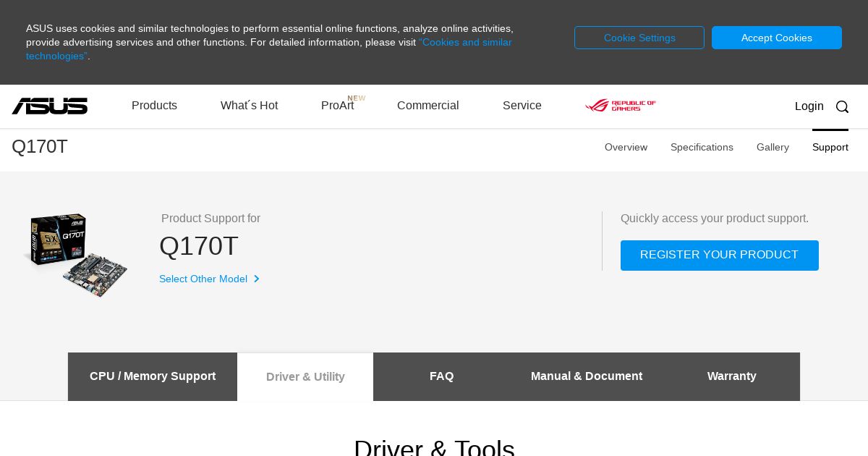This screenshot has height=456, width=868.
Task: Click the Driver & Tools heading
Action: (x=434, y=447)
